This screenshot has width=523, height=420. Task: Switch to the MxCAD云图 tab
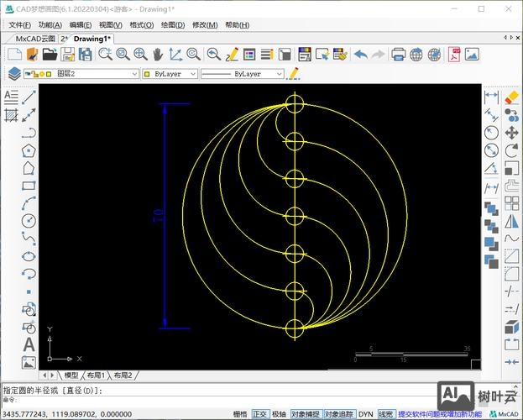tap(35, 39)
